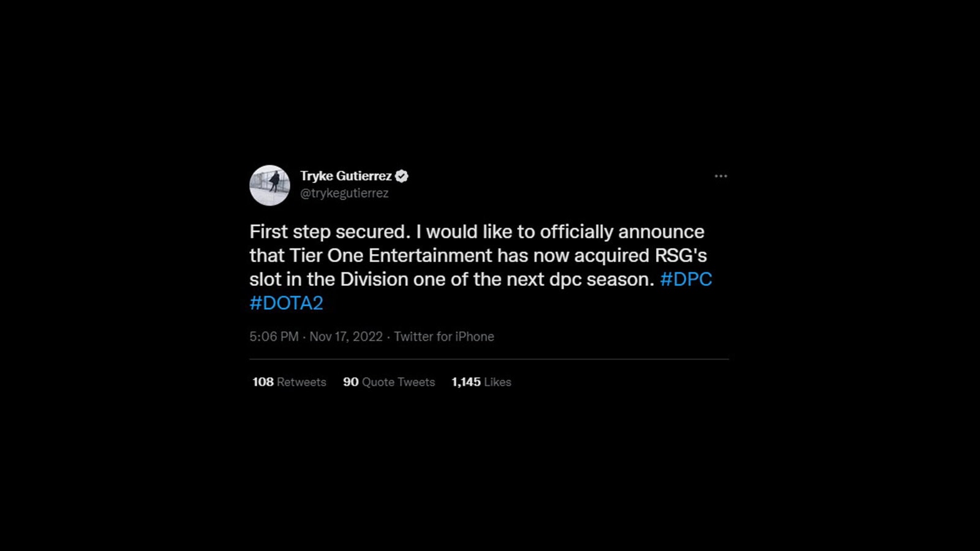This screenshot has height=551, width=980.
Task: Open the 90 Quote Tweets list
Action: pyautogui.click(x=351, y=381)
